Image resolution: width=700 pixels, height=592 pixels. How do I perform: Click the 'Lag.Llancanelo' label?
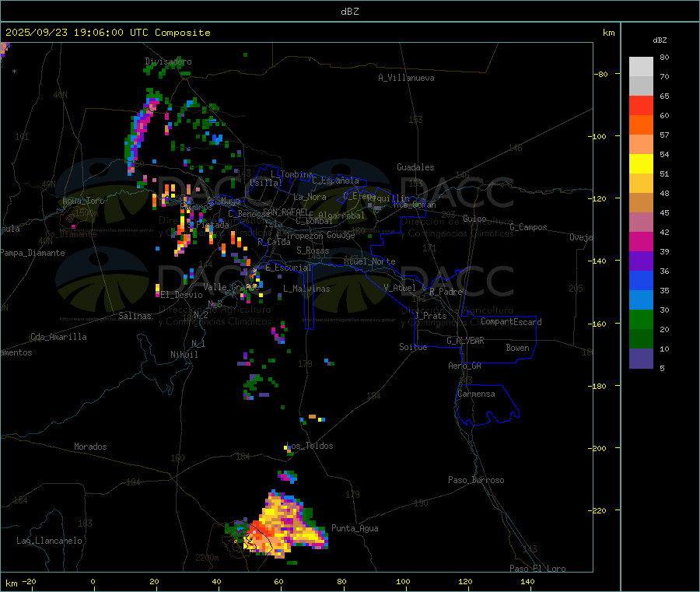click(x=50, y=541)
